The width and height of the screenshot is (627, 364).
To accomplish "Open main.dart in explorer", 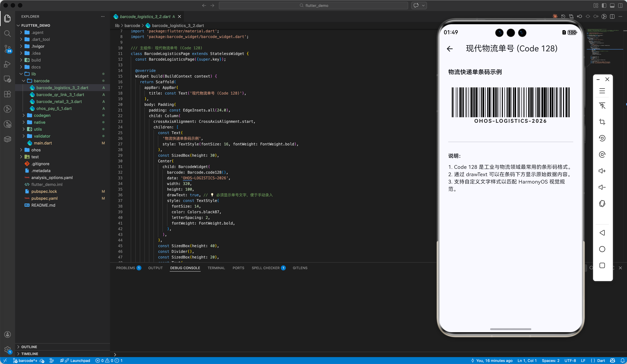I will 43,143.
